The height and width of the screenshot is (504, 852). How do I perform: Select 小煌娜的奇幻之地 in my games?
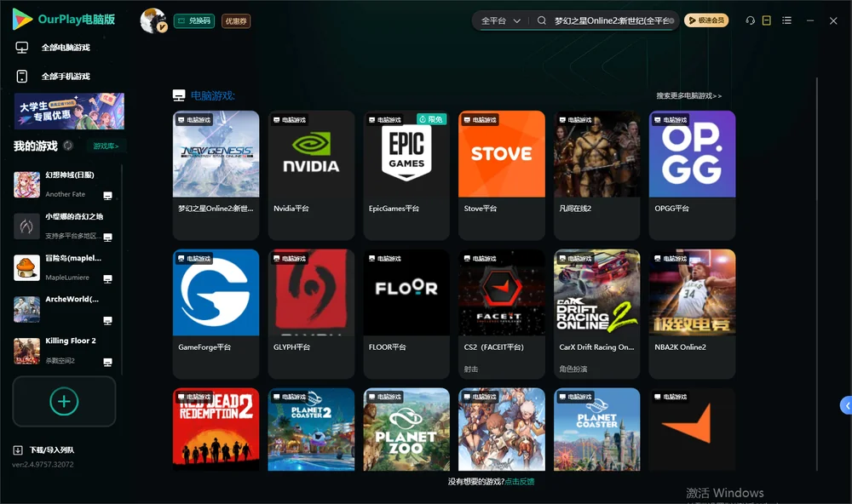pos(63,226)
